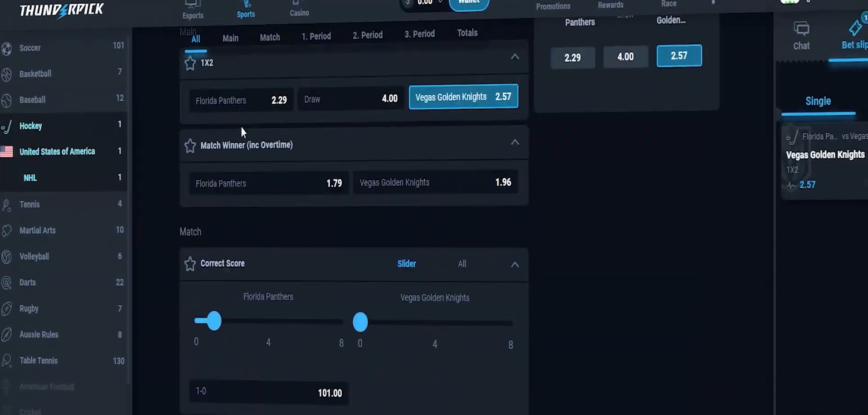
Task: Select the All markets tab
Action: coord(196,39)
